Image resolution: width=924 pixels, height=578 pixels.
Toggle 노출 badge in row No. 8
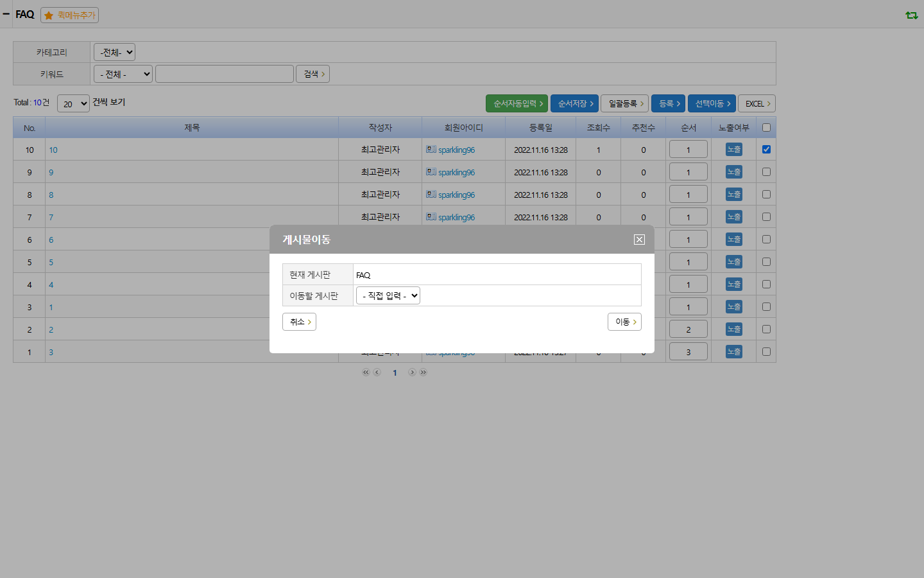click(x=734, y=194)
